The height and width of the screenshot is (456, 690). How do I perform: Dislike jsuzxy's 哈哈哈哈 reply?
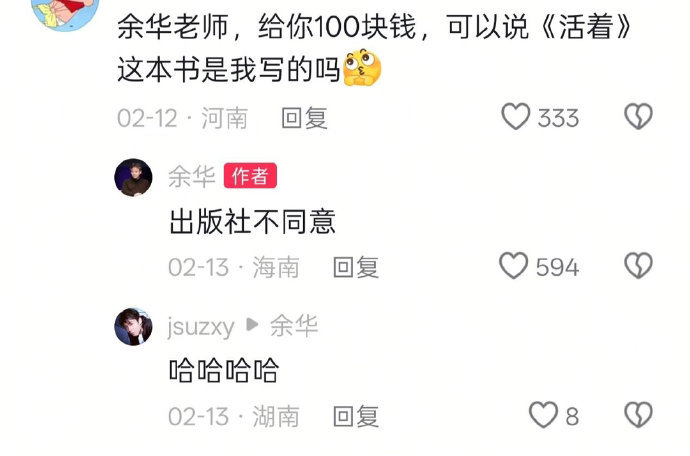click(638, 415)
